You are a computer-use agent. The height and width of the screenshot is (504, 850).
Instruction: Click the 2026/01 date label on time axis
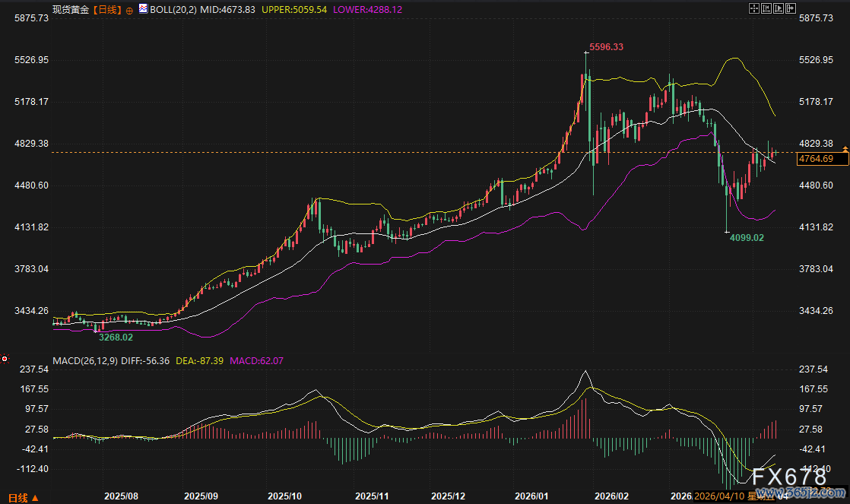[531, 496]
